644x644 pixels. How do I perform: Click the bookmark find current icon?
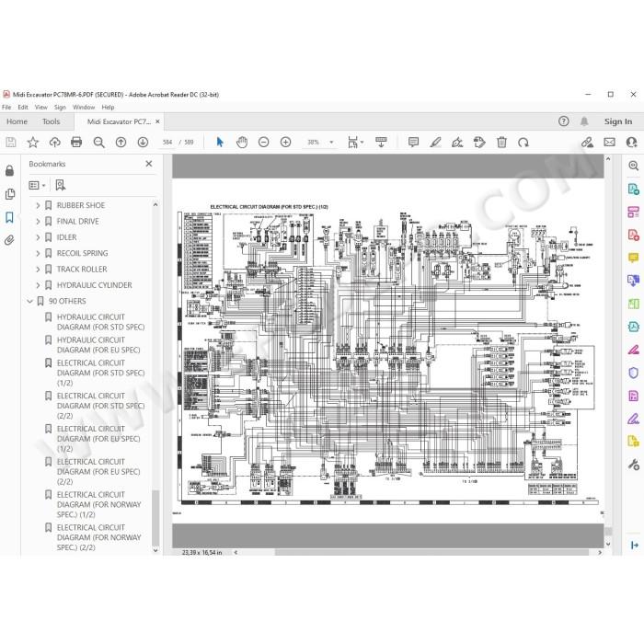(x=61, y=185)
